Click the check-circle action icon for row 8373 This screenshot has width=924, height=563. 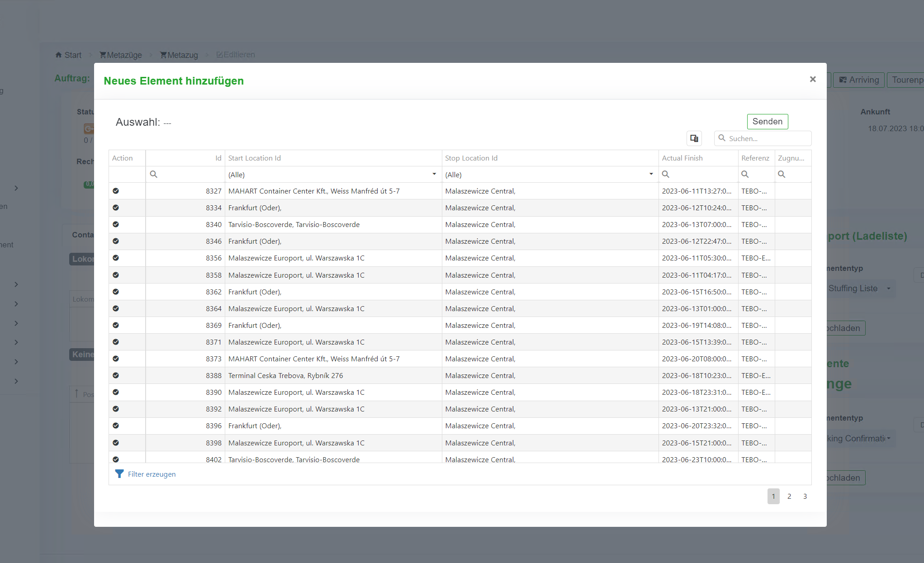pyautogui.click(x=116, y=359)
